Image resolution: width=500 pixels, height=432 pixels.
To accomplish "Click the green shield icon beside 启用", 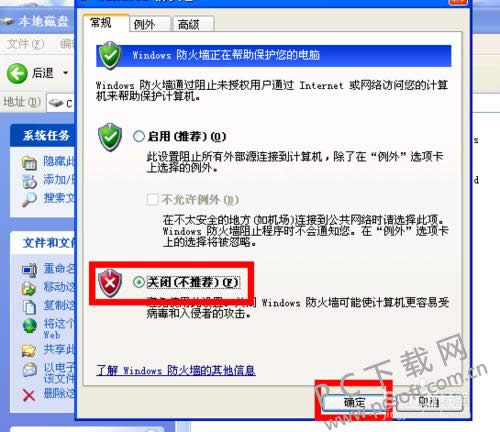I will 110,137.
